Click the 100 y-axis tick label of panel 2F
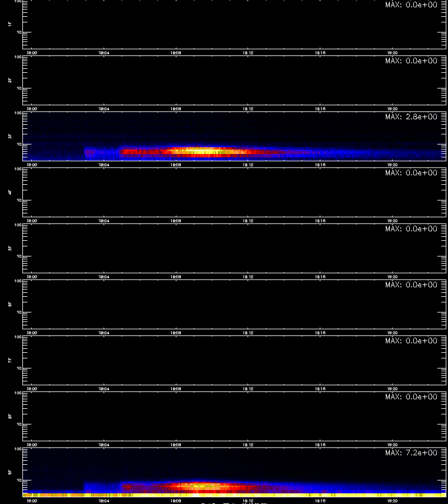448x504 pixels. 18,57
